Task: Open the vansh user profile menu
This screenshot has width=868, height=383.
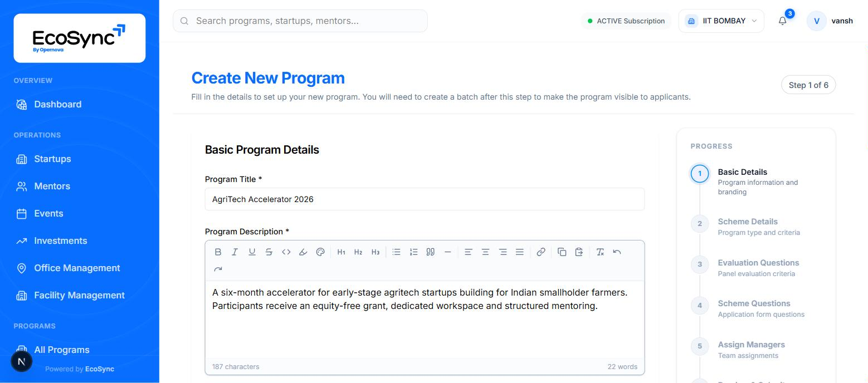Action: coord(830,21)
